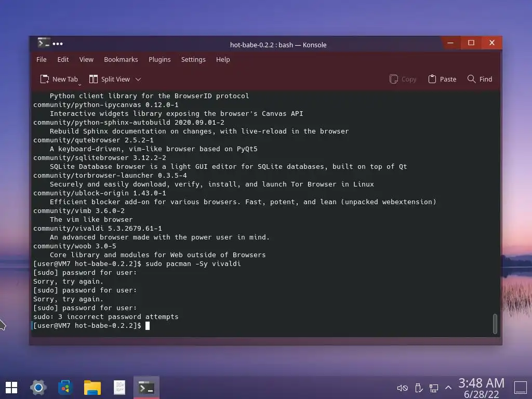Image resolution: width=532 pixels, height=399 pixels.
Task: Expand the hidden system tray icons arrow
Action: pos(448,388)
